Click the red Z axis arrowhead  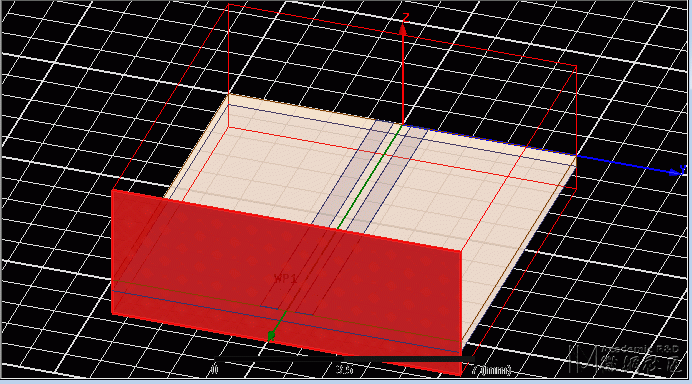coord(402,29)
